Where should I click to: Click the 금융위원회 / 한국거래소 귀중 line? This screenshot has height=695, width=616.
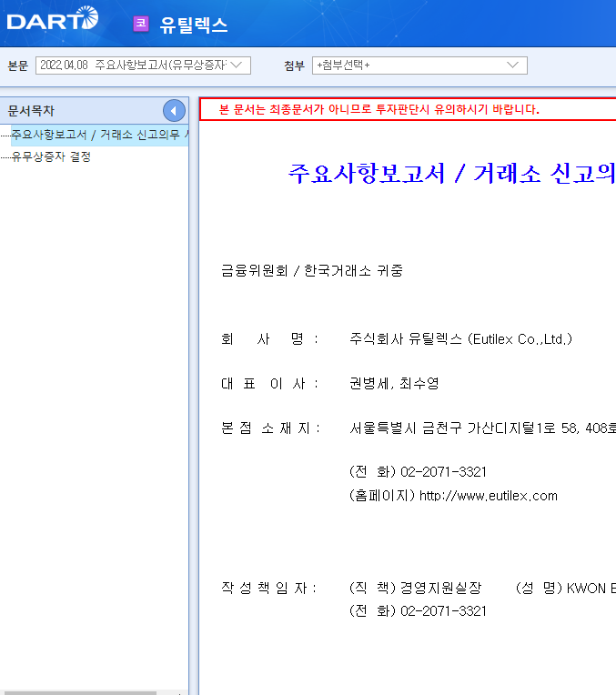point(312,270)
